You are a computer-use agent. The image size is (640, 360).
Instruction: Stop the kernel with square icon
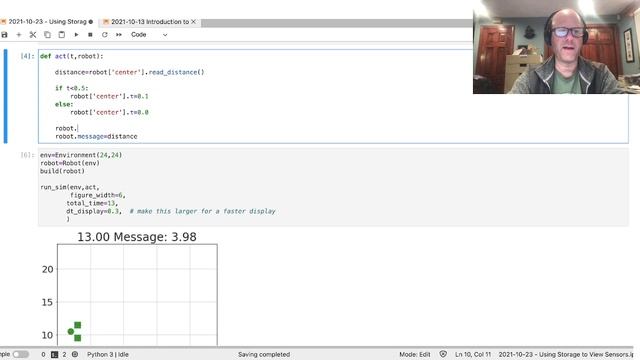click(x=90, y=35)
